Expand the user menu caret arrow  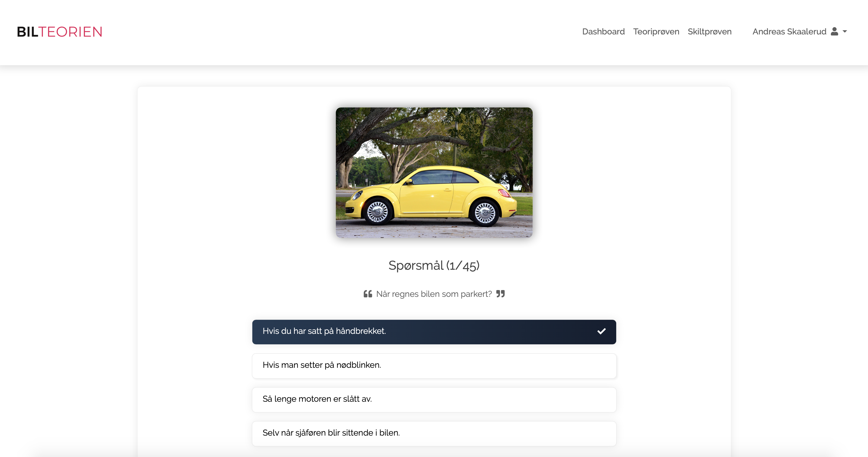(845, 31)
